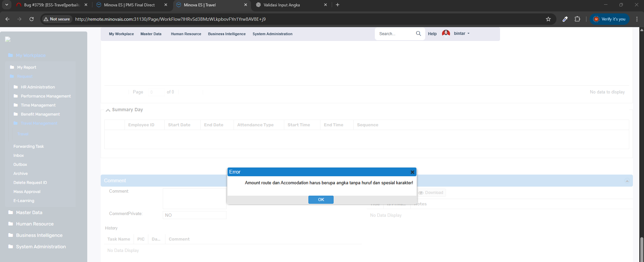Open the Help link
The width and height of the screenshot is (644, 262).
coord(432,34)
